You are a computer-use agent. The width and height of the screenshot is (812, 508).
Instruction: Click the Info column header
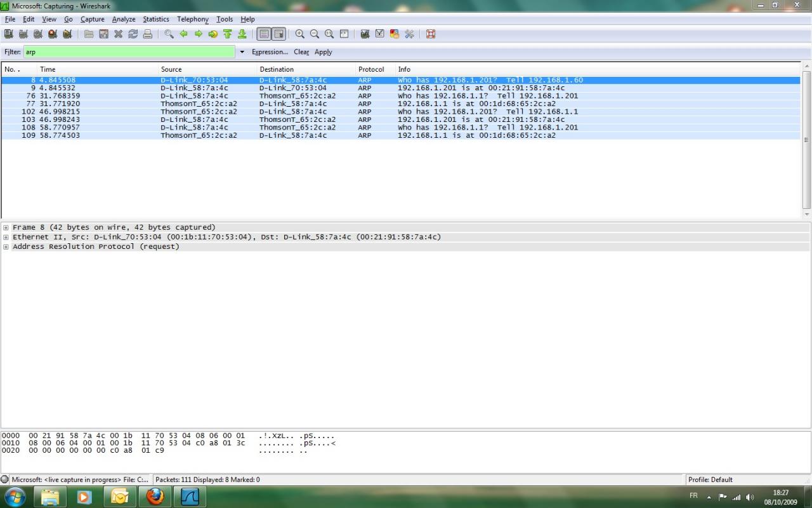click(x=598, y=69)
